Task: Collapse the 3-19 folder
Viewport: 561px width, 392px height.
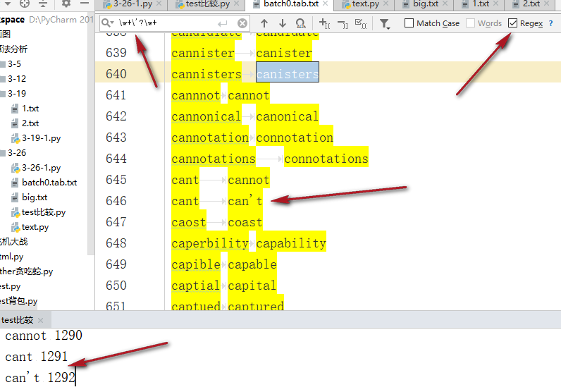Action: [3, 94]
